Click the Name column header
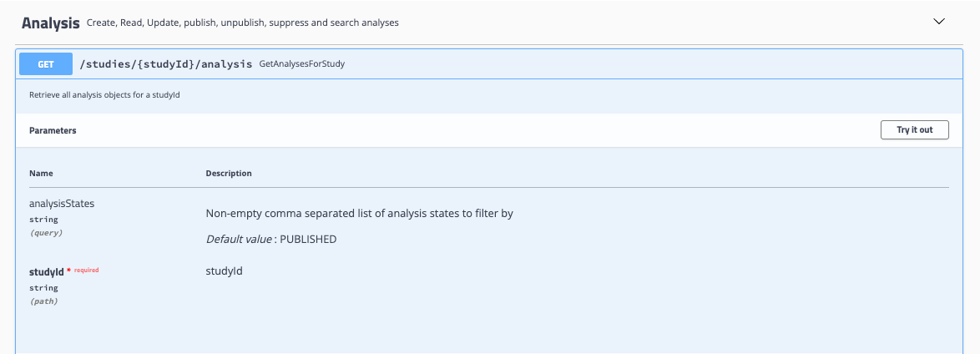Screen dimensions: 980x354 tap(41, 174)
